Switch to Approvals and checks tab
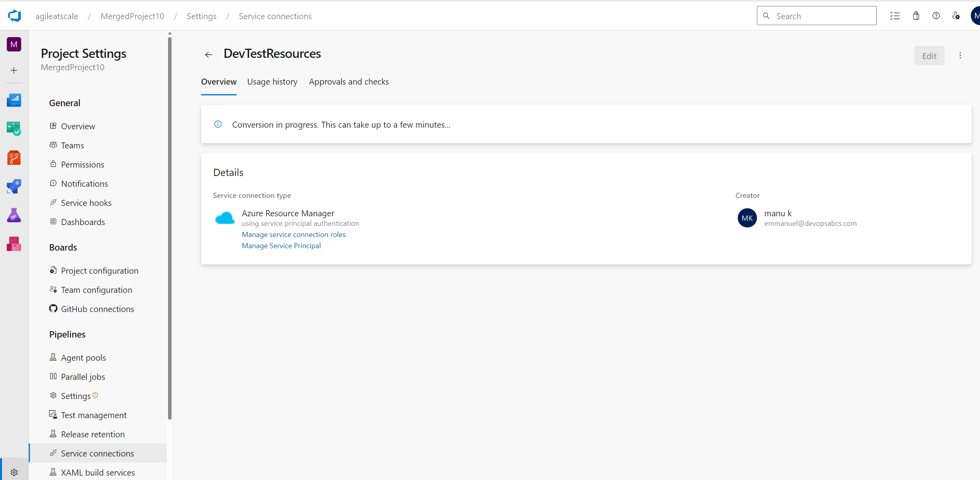The width and height of the screenshot is (980, 480). click(x=349, y=82)
